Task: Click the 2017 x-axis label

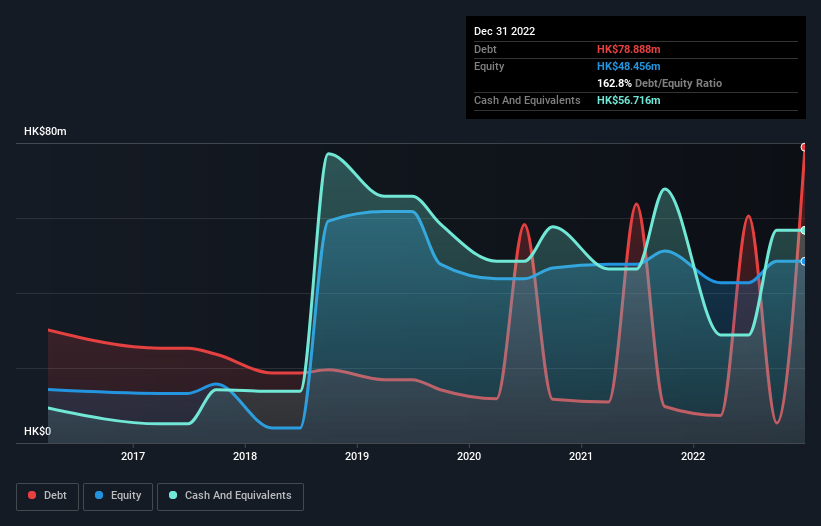Action: (133, 456)
